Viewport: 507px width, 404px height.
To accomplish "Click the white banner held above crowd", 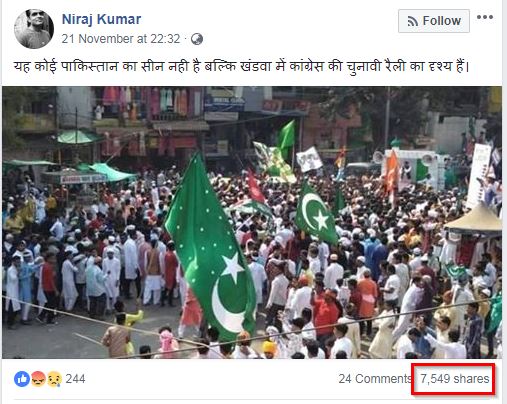I will point(309,159).
